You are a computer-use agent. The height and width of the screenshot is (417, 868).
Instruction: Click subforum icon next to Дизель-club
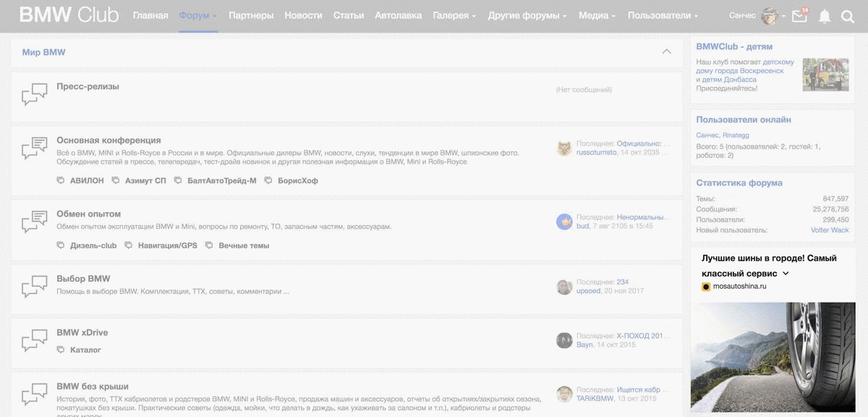click(x=61, y=245)
